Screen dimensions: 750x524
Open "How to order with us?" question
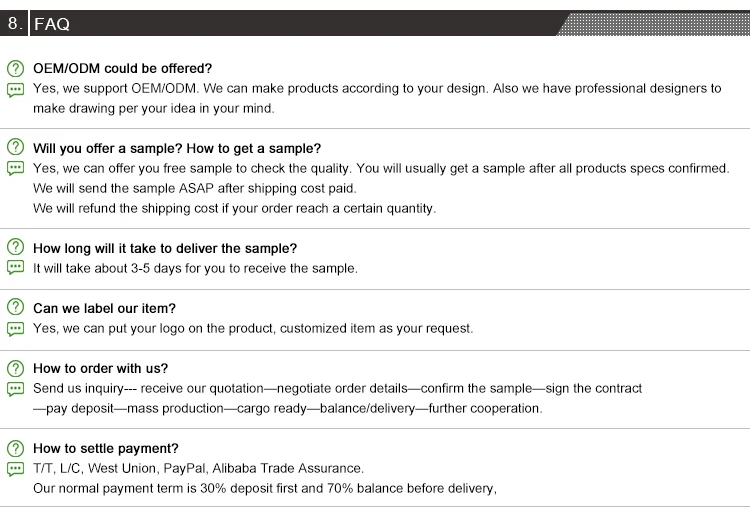[101, 368]
